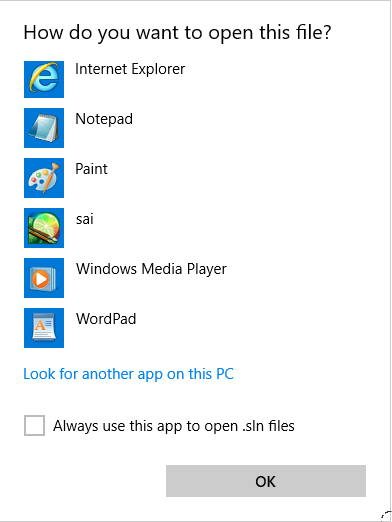
Task: Select the 'Paint' entry name
Action: pyautogui.click(x=91, y=169)
